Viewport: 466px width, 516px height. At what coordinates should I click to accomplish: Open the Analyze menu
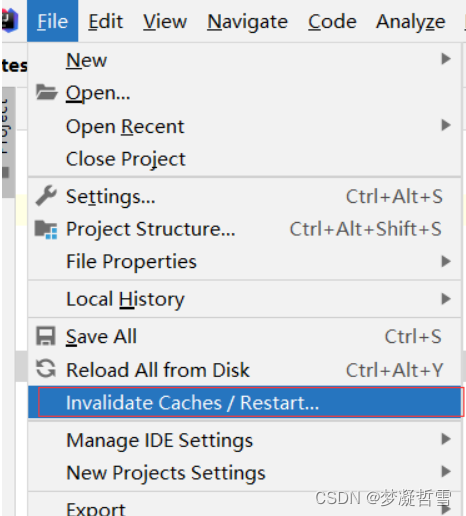[x=411, y=21]
